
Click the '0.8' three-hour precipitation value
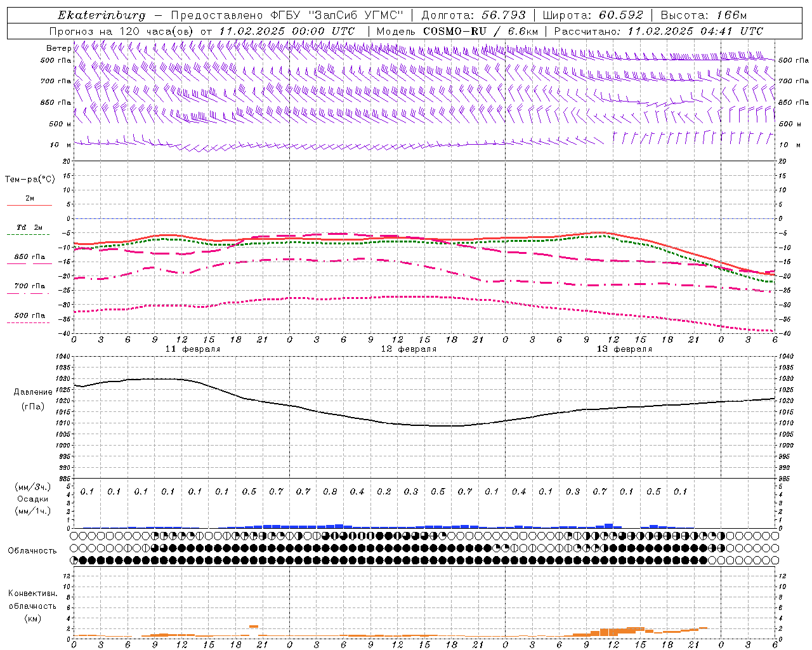click(330, 491)
